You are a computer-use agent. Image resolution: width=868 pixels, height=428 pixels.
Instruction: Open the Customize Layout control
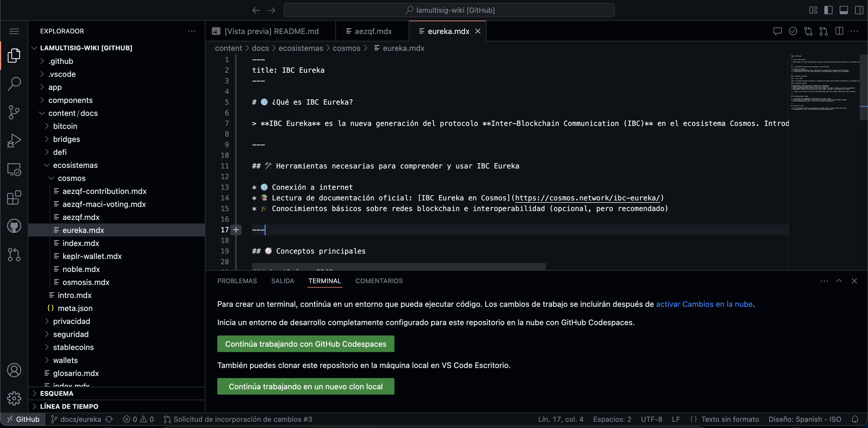pyautogui.click(x=813, y=10)
